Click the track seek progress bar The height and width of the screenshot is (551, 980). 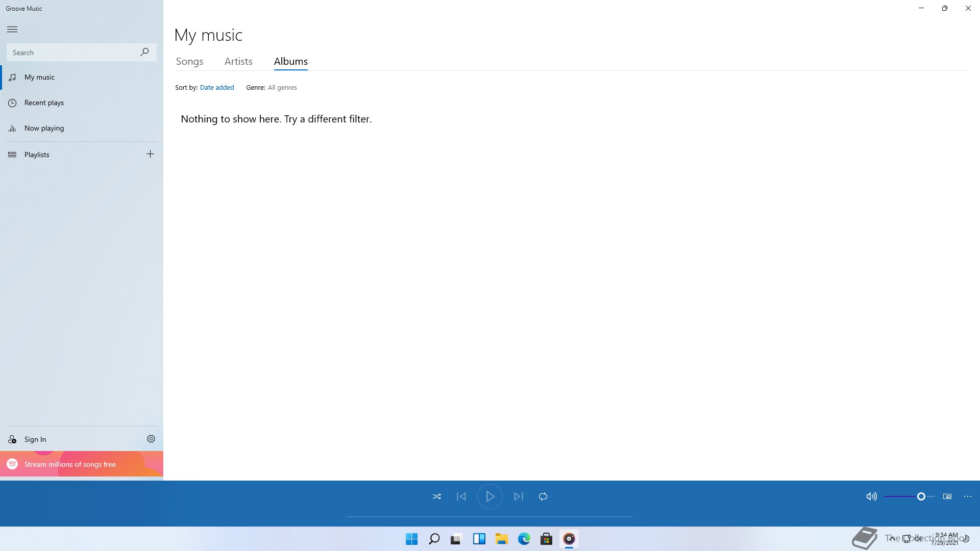(490, 517)
